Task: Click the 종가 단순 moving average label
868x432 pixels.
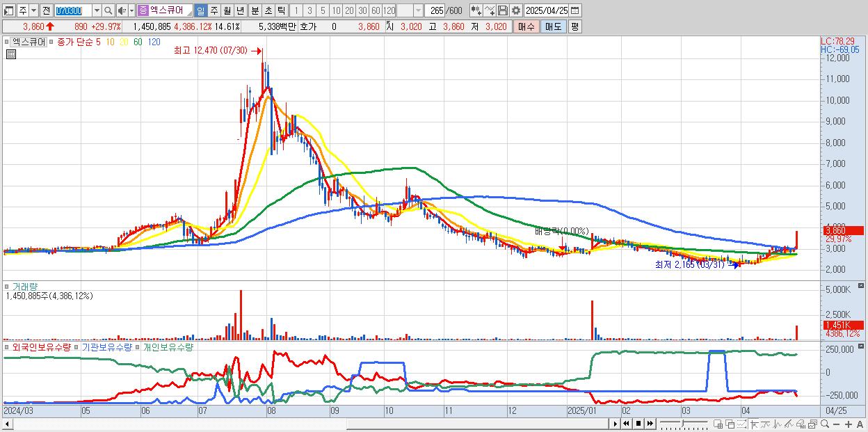Action: click(75, 42)
